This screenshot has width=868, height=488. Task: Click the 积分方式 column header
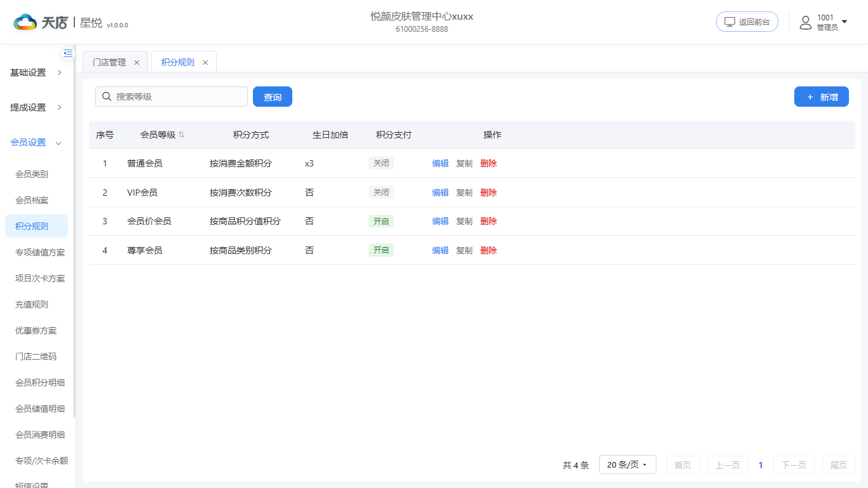(251, 135)
